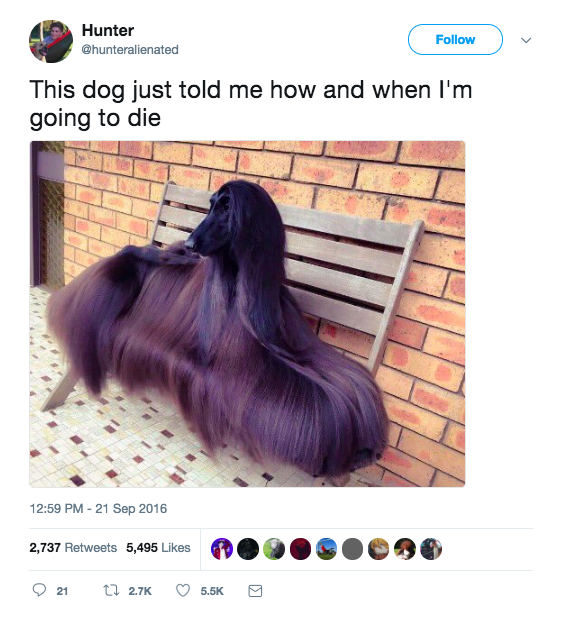Like the tweet with heart icon
This screenshot has height=623, width=563.
tap(183, 591)
